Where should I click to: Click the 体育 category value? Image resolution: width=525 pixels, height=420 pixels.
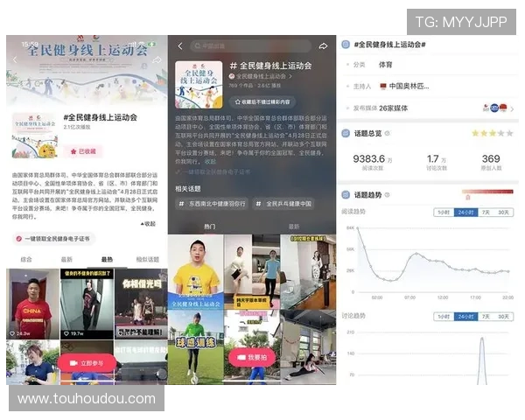click(385, 65)
